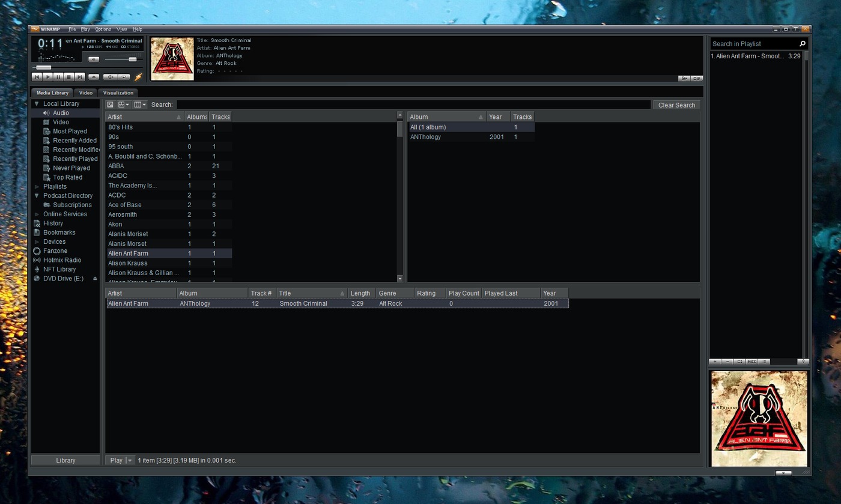Open Fanzone in the sidebar
The height and width of the screenshot is (504, 841).
[55, 251]
